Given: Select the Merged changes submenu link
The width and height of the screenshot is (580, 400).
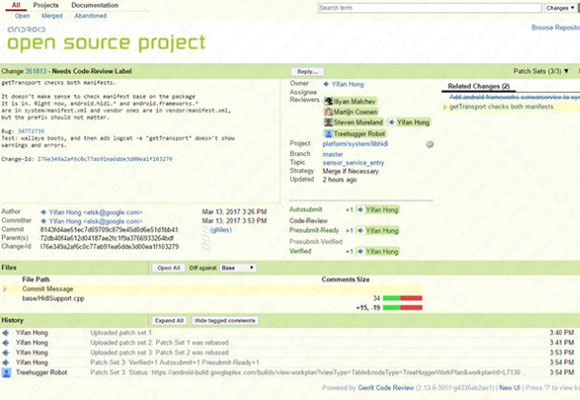Looking at the screenshot, I should click(52, 16).
